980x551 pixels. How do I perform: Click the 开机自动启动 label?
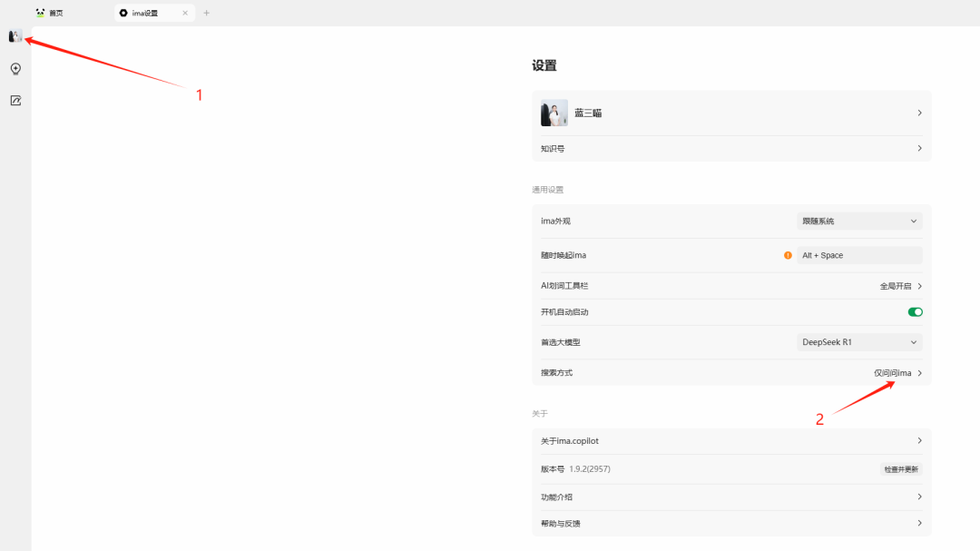[x=564, y=312]
